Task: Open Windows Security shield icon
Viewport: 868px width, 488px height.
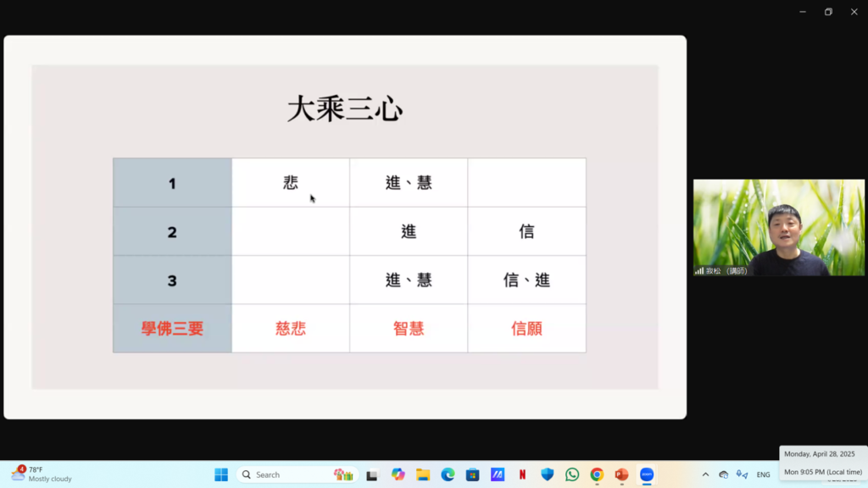Action: pos(547,474)
